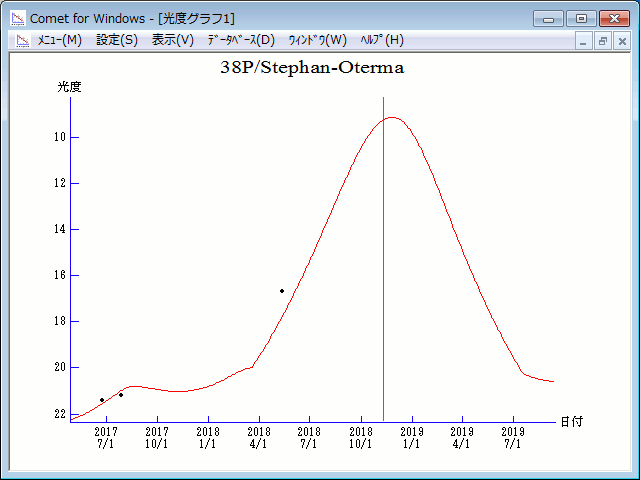
Task: Minimize the inner 光度グラフ1 child window
Action: [x=584, y=41]
